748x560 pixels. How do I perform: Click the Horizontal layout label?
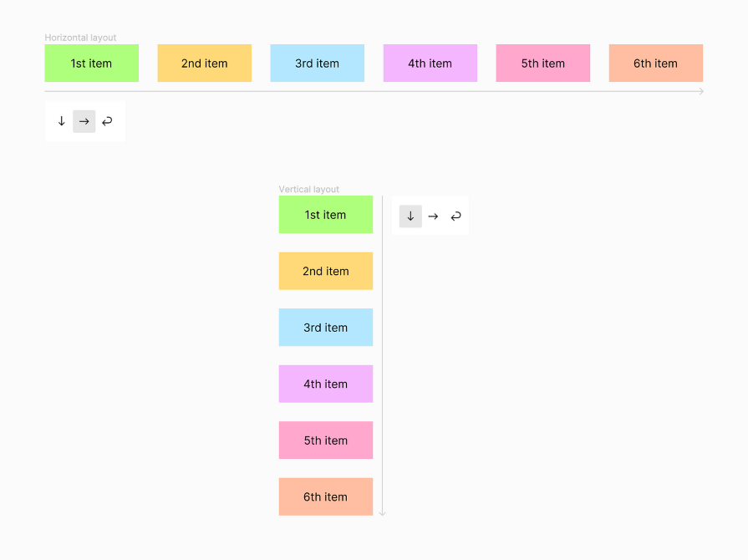(x=80, y=38)
